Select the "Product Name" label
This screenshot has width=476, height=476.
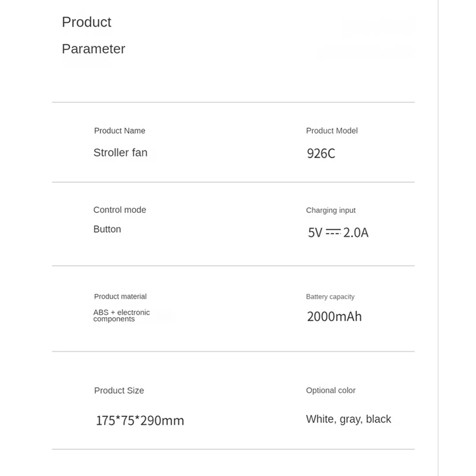120,131
